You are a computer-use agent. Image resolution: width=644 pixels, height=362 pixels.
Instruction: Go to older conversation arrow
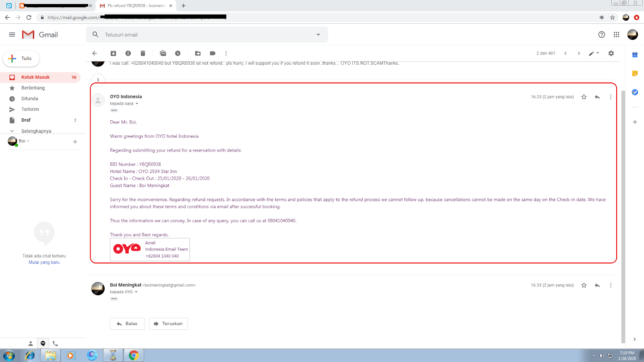[579, 53]
